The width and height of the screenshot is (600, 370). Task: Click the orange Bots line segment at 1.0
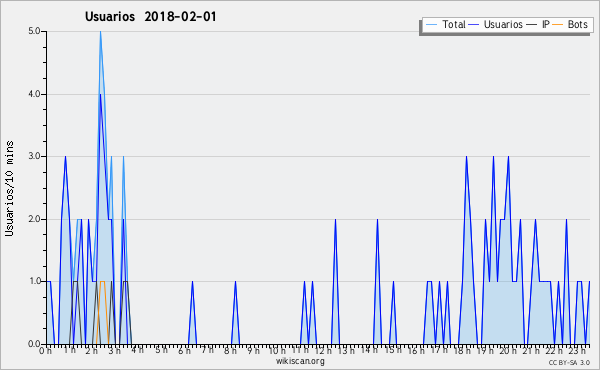click(x=102, y=282)
